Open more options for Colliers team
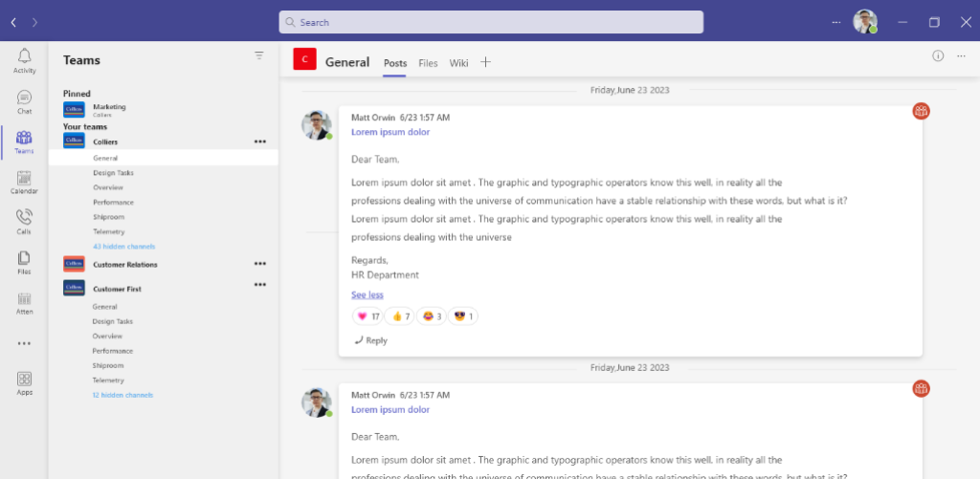The image size is (980, 479). (x=259, y=142)
